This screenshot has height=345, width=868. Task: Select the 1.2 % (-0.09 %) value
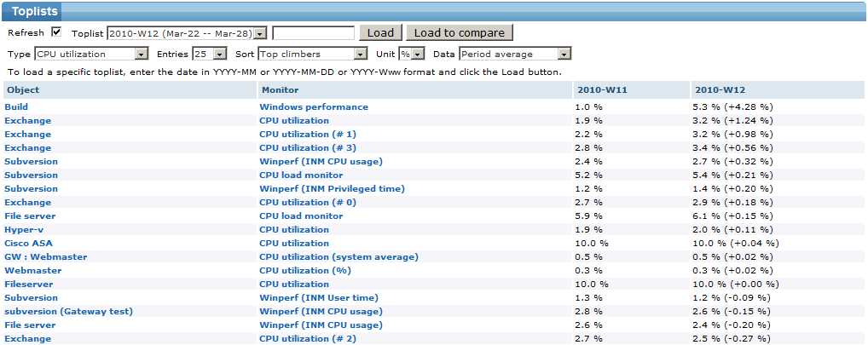[732, 297]
